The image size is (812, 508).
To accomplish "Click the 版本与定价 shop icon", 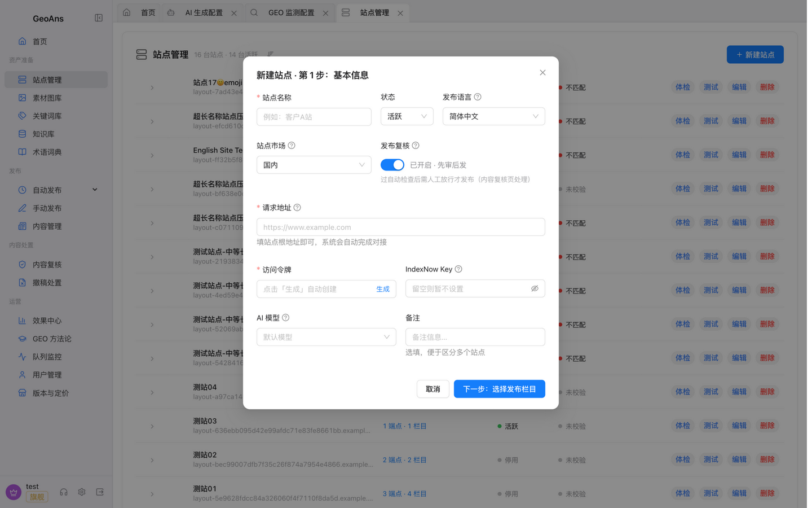I will [22, 393].
